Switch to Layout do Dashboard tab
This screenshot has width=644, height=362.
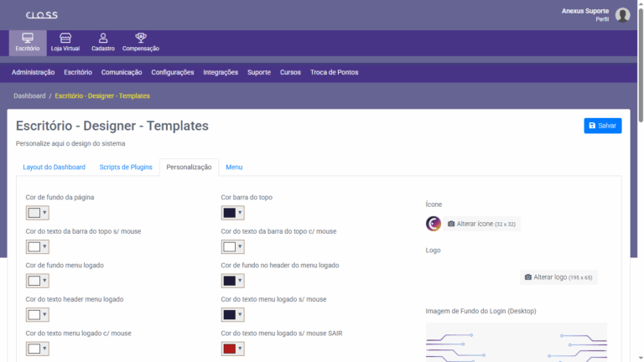pyautogui.click(x=55, y=168)
